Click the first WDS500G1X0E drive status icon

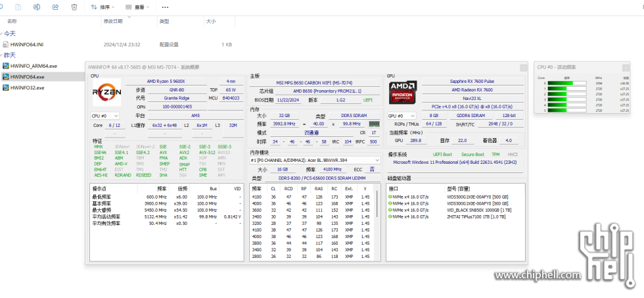click(390, 197)
